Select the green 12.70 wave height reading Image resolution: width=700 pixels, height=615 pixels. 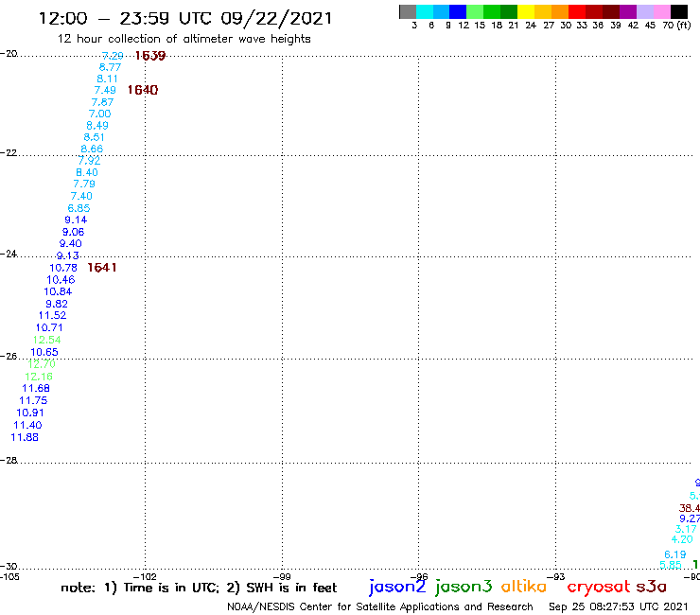pos(42,364)
